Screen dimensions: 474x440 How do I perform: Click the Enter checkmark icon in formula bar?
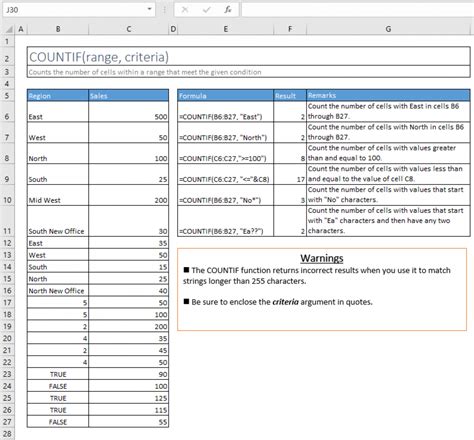pyautogui.click(x=206, y=10)
